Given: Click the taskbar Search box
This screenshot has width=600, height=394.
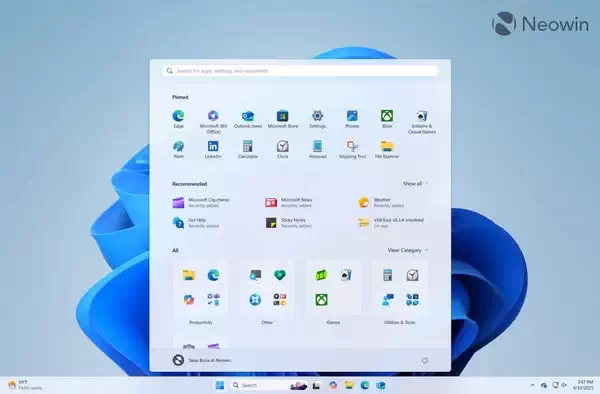Looking at the screenshot, I should click(x=269, y=385).
